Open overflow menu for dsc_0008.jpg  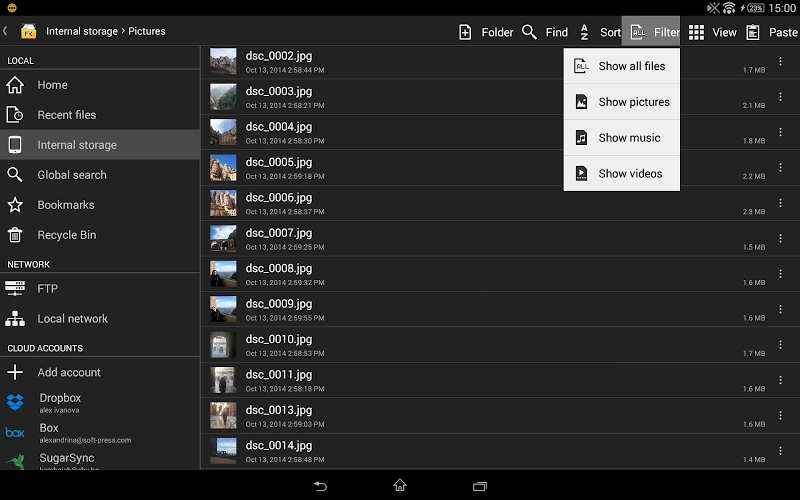tap(780, 274)
